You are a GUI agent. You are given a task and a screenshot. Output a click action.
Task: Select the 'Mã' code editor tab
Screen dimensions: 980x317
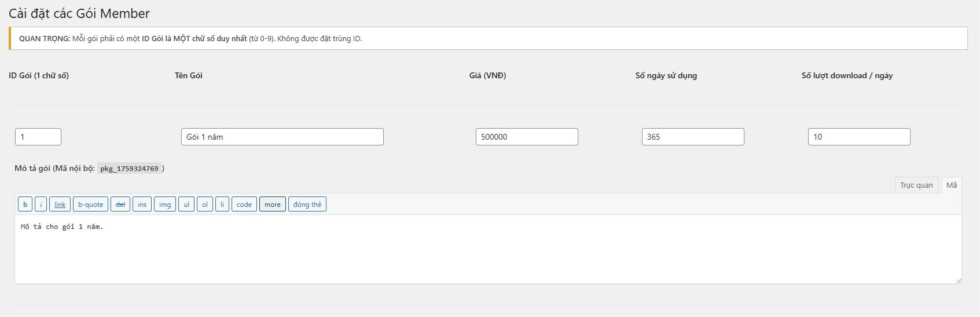[952, 185]
